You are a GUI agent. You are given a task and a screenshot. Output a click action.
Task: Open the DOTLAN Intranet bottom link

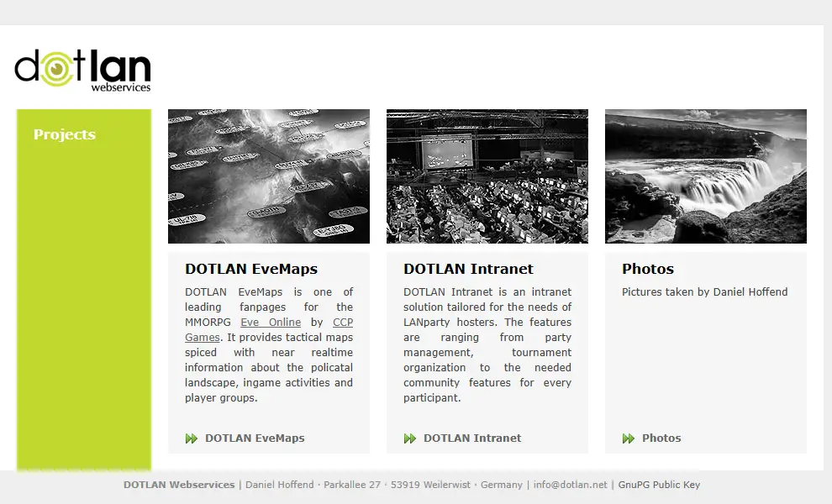point(472,438)
